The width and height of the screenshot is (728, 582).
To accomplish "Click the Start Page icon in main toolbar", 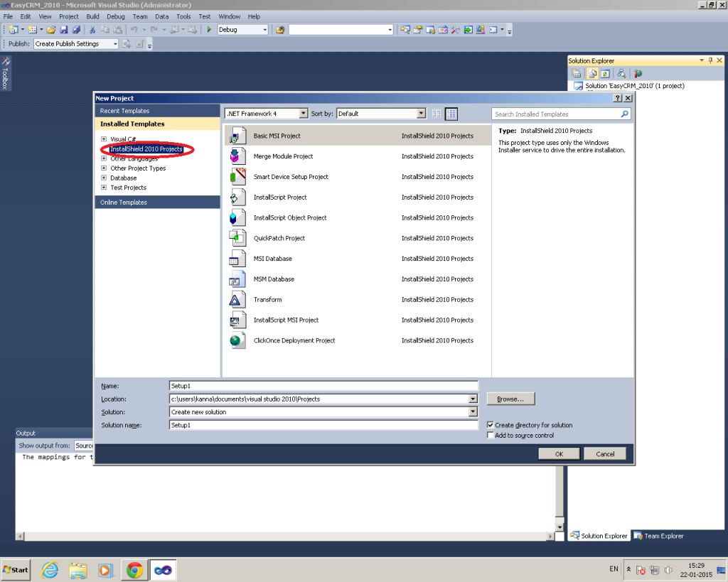I will pyautogui.click(x=468, y=30).
